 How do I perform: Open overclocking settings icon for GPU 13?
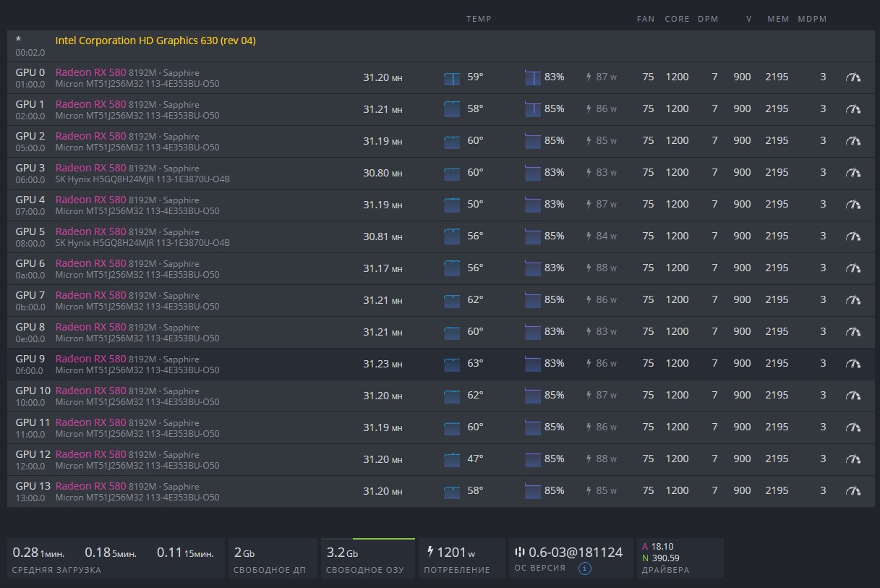pos(853,491)
